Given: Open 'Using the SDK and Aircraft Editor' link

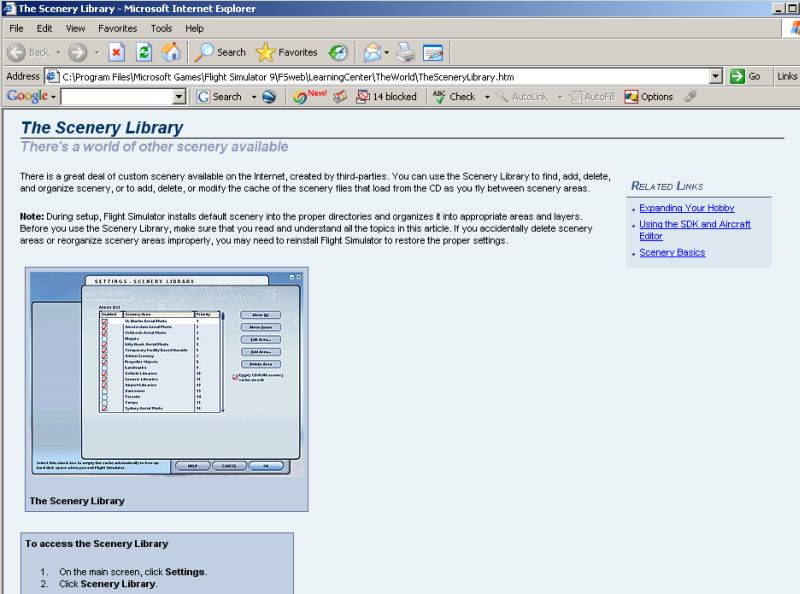Looking at the screenshot, I should pyautogui.click(x=694, y=230).
